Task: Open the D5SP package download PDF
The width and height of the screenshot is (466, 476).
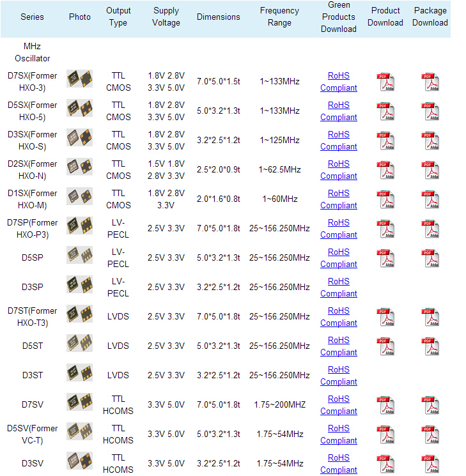Action: point(430,258)
